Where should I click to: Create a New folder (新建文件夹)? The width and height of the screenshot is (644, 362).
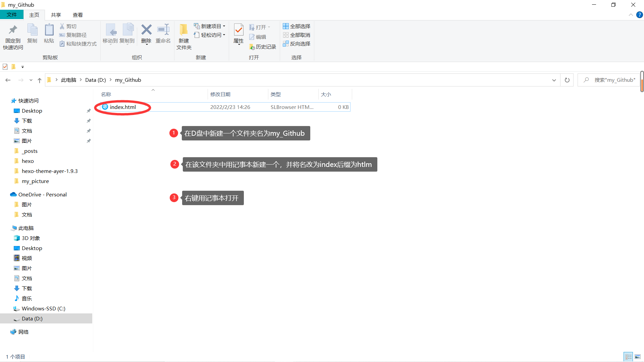(184, 37)
